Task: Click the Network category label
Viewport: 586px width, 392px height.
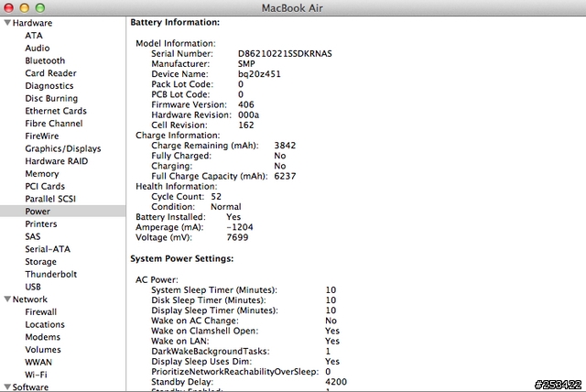Action: (30, 299)
